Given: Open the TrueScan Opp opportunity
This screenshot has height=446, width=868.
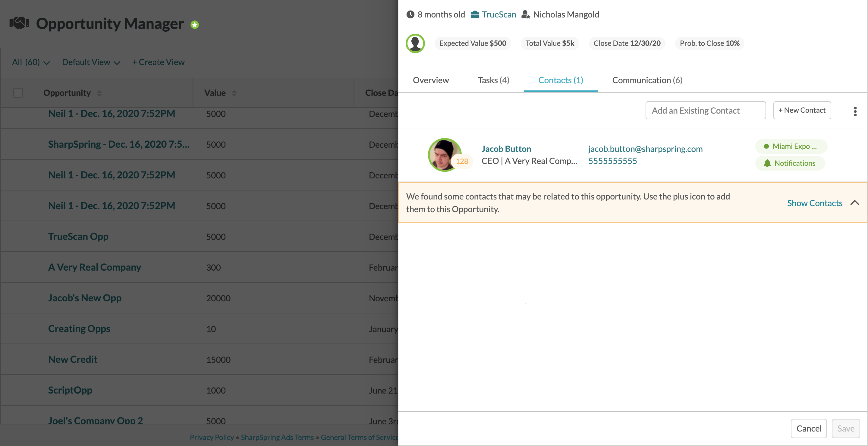Looking at the screenshot, I should coord(78,237).
